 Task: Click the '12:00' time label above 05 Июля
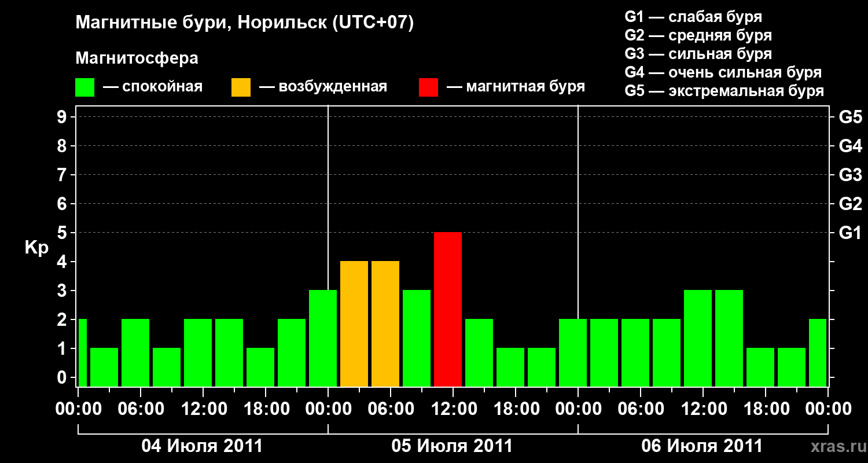click(453, 409)
